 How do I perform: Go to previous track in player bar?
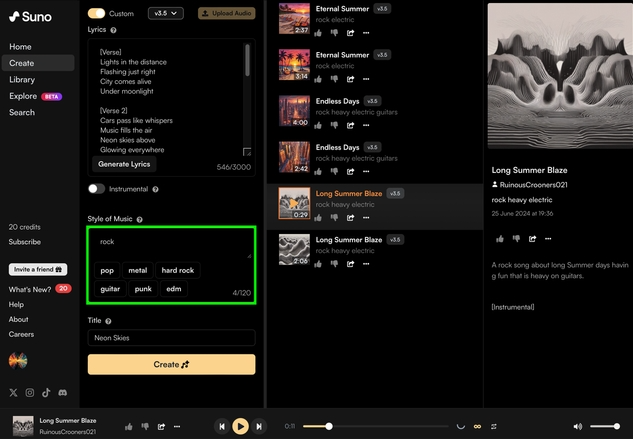click(x=222, y=426)
